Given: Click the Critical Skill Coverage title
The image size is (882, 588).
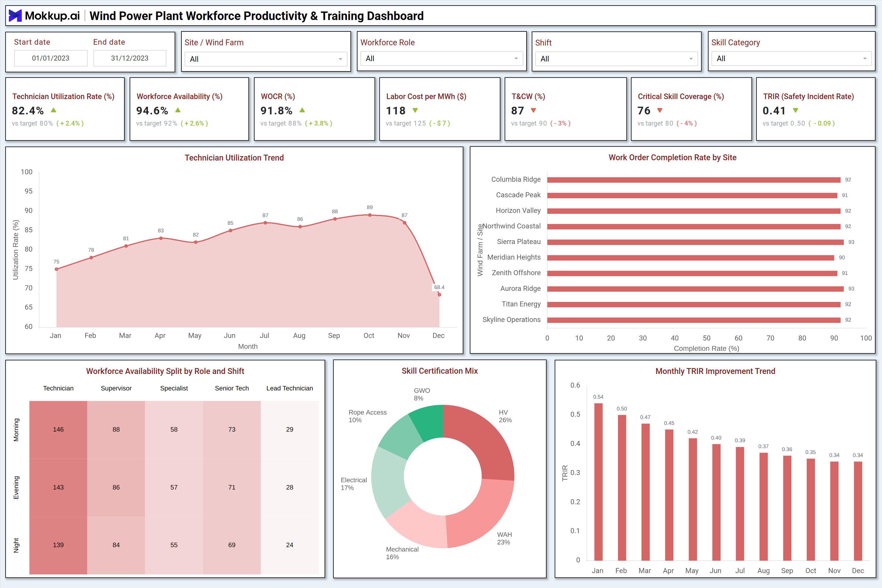Looking at the screenshot, I should click(681, 96).
